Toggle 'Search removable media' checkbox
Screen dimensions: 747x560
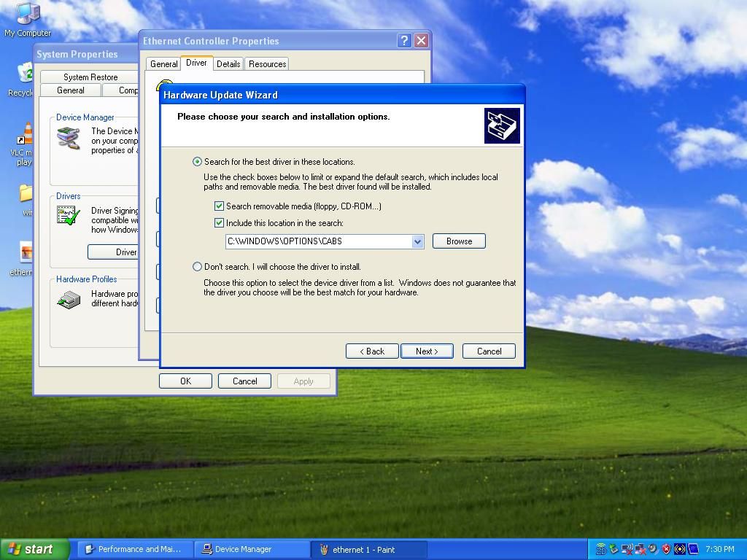(x=219, y=206)
